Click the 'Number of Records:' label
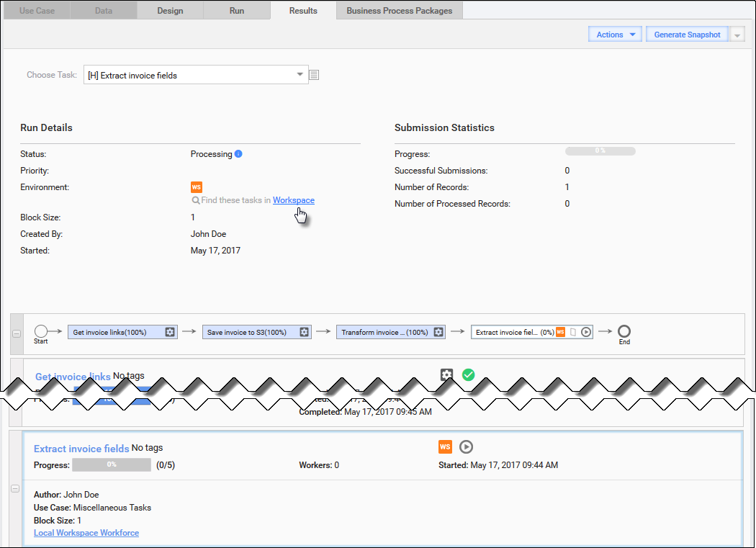The width and height of the screenshot is (756, 548). click(431, 187)
